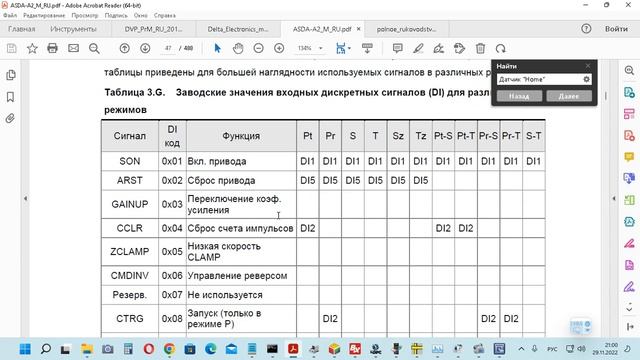Open Windows taskbar search
Image resolution: width=640 pixels, height=360 pixels.
46,349
